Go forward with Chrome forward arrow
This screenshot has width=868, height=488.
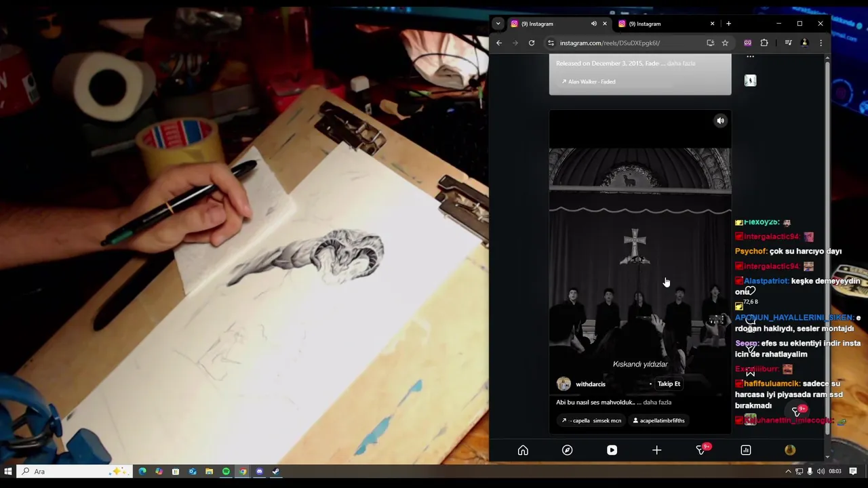tap(515, 43)
